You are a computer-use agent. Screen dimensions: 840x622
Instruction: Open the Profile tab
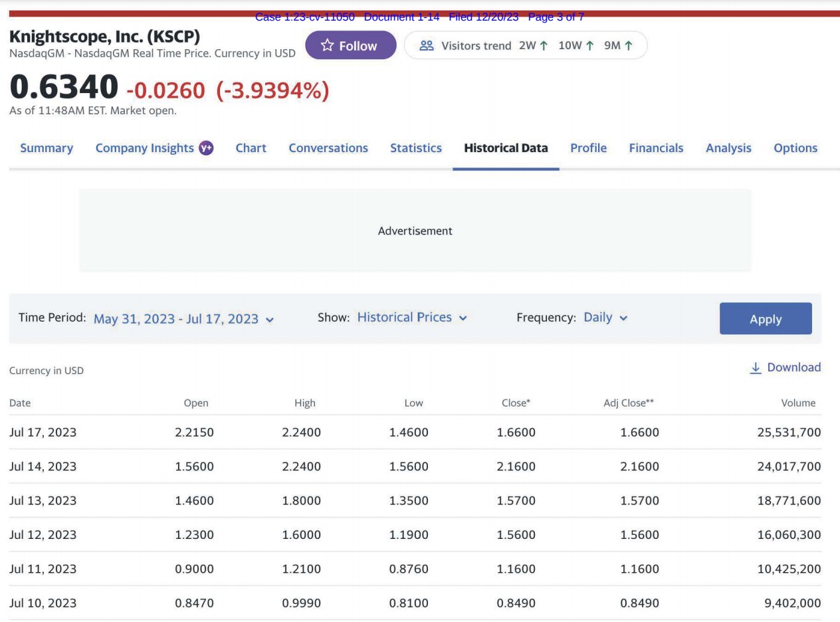click(x=588, y=148)
